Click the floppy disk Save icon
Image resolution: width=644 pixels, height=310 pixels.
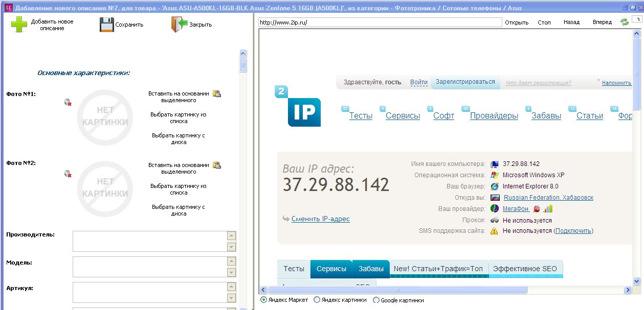106,25
